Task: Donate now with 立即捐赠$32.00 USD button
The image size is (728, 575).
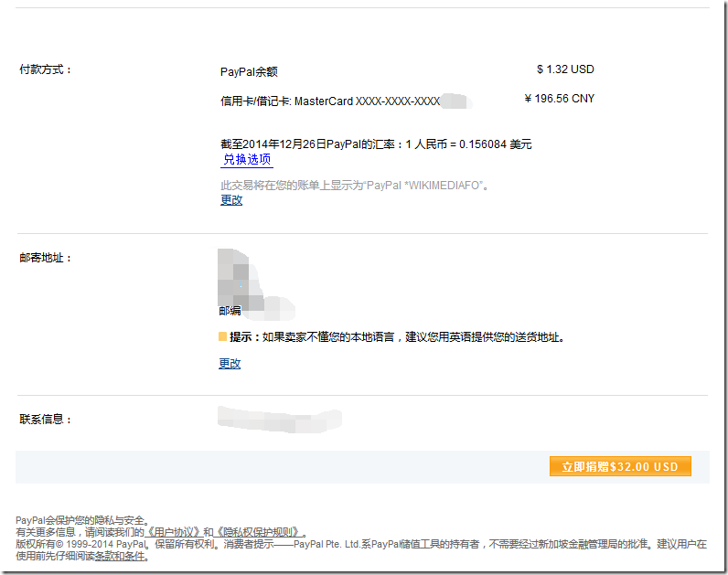Action: [620, 466]
